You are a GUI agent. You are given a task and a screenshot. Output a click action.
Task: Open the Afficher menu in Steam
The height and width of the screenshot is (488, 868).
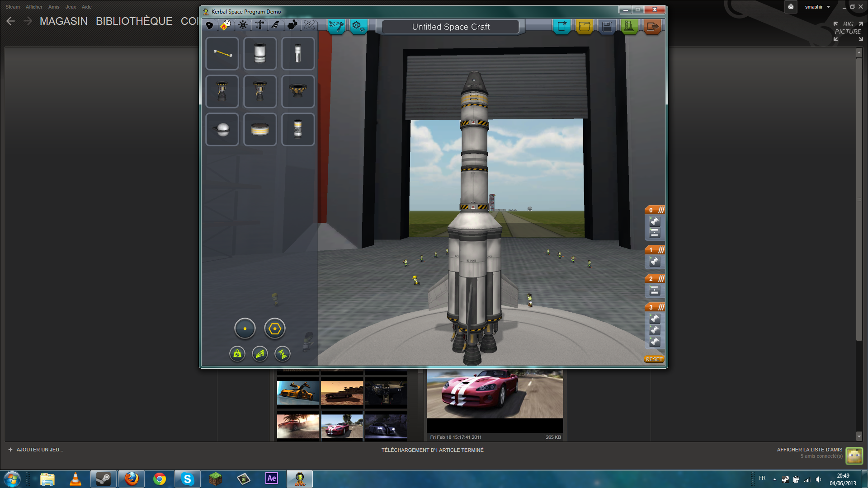pyautogui.click(x=34, y=7)
